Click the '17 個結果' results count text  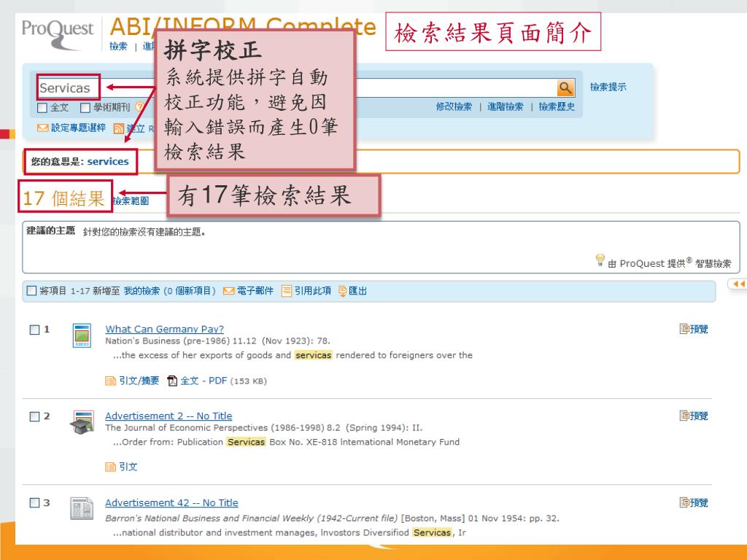[63, 198]
